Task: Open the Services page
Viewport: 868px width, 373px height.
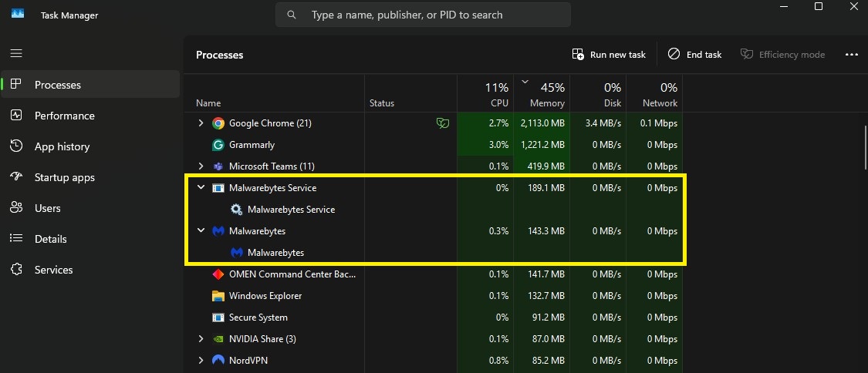Action: 90,270
